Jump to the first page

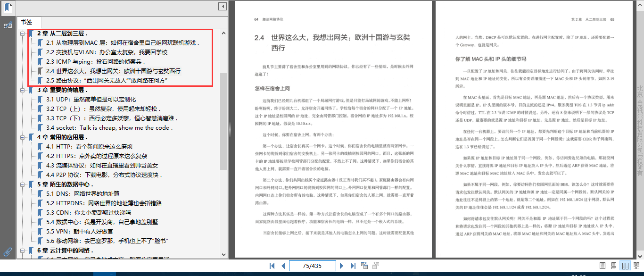click(x=272, y=266)
